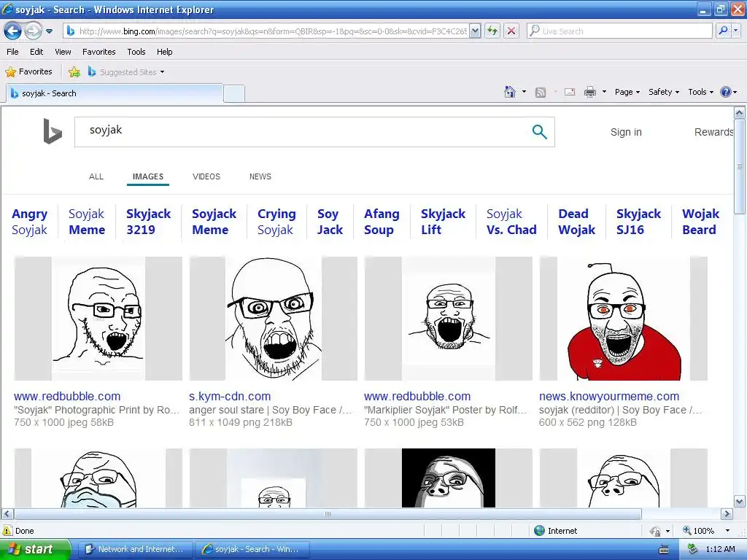Click the address bar URL field
The image size is (747, 560).
[266, 31]
